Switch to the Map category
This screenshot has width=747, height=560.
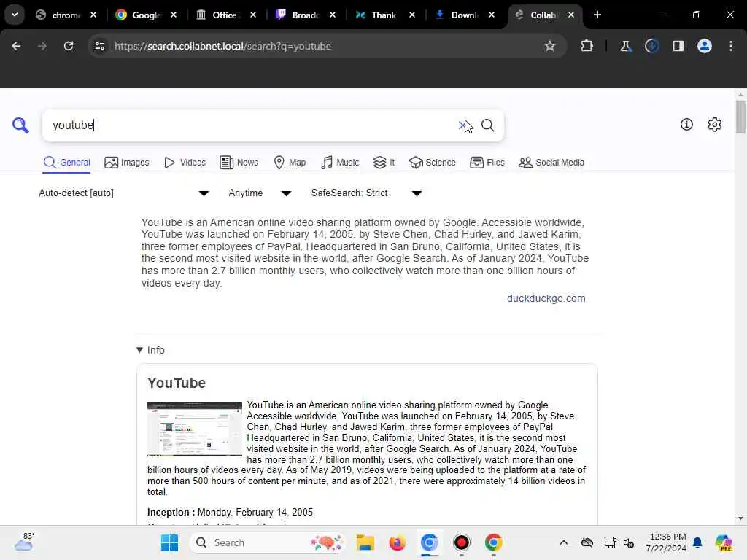point(290,163)
